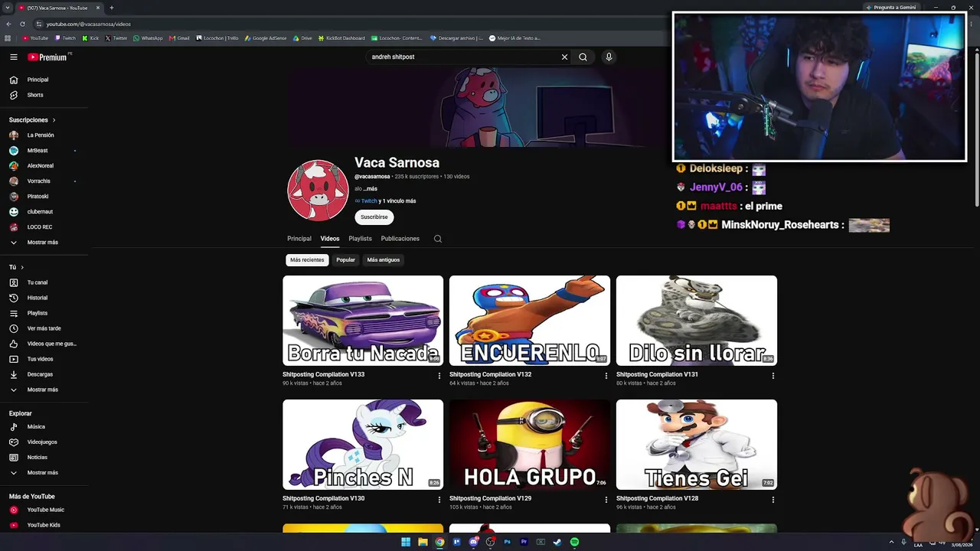980x551 pixels.
Task: Switch to the channel Playlists tab
Action: pyautogui.click(x=360, y=239)
